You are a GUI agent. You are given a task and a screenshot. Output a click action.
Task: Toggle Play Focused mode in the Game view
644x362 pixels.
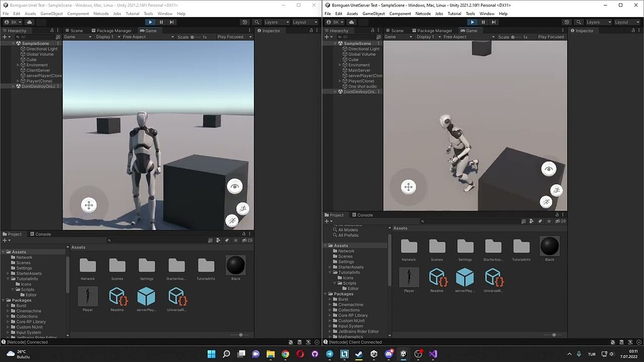coord(230,36)
